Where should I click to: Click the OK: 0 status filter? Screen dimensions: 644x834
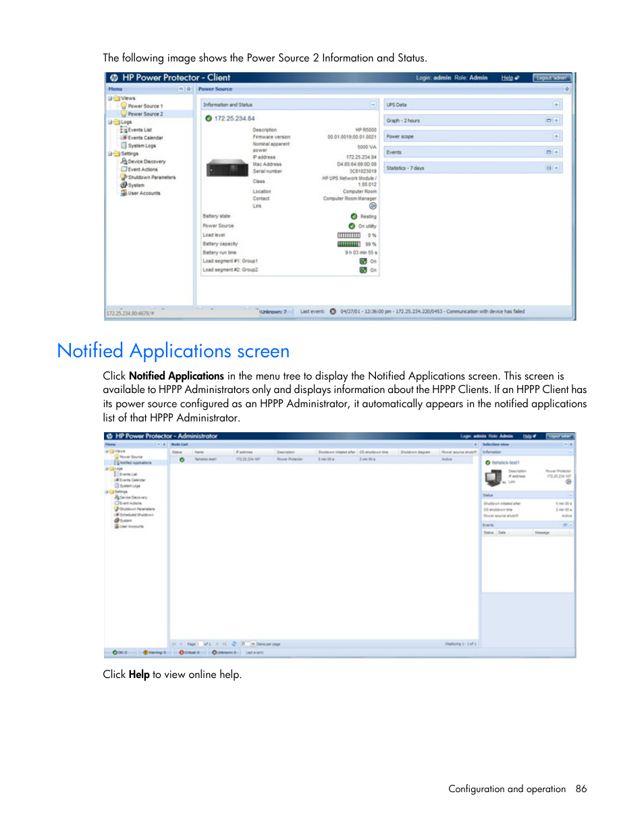point(120,652)
